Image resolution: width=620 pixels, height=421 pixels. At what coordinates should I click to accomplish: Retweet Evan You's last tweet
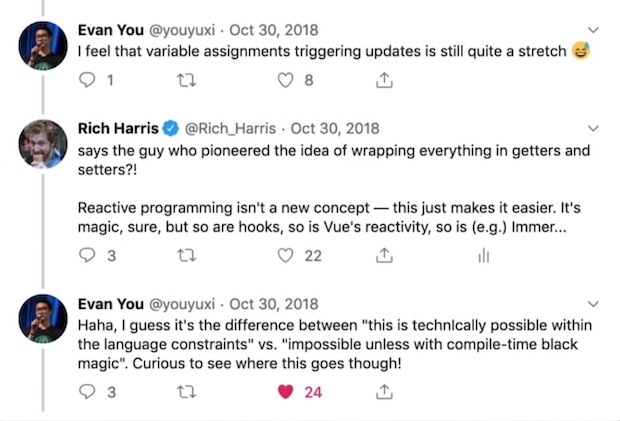click(186, 392)
